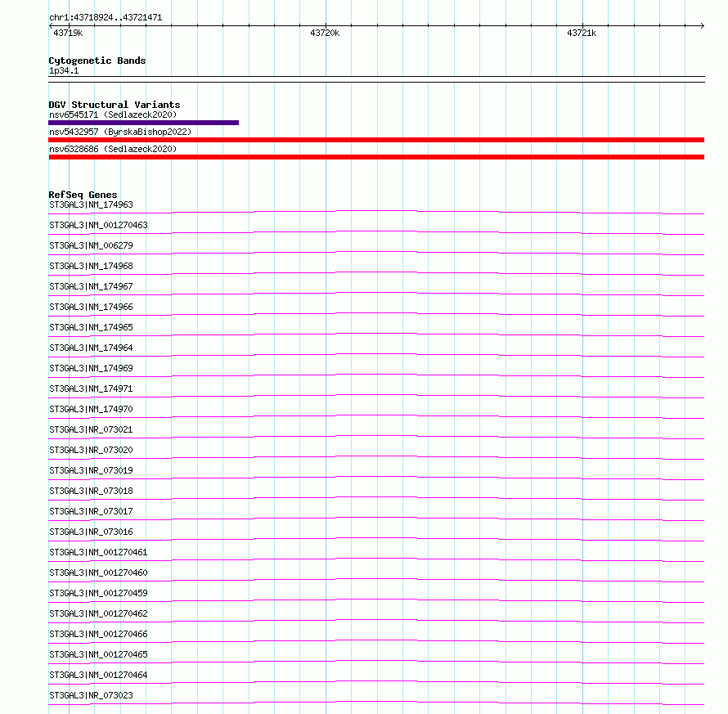The image size is (728, 714).
Task: Open transcript ST3GAL3|NM_001270462
Action: coord(98,613)
